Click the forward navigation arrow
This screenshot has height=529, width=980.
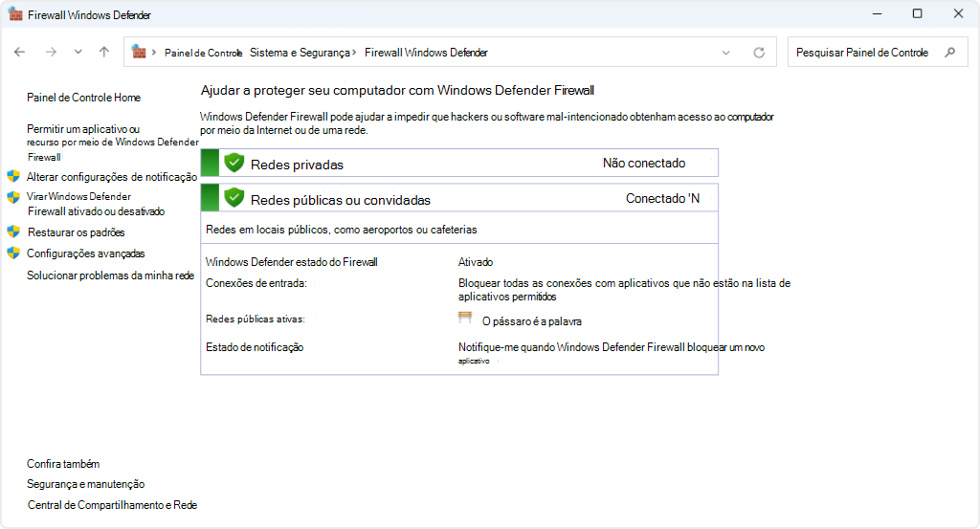[x=51, y=53]
